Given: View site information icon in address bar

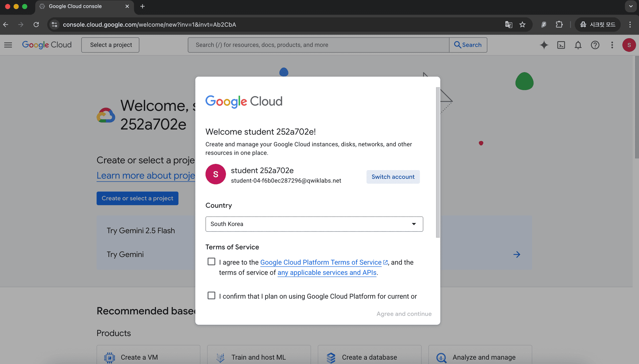Looking at the screenshot, I should [55, 25].
